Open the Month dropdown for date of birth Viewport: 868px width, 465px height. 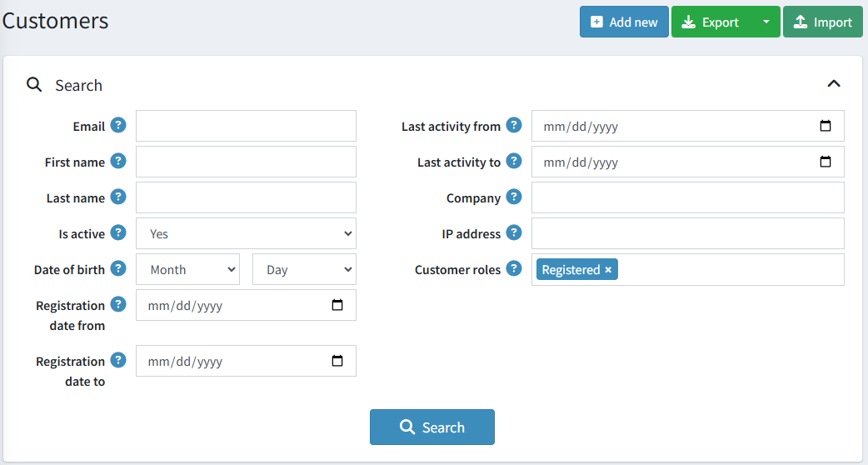[187, 270]
